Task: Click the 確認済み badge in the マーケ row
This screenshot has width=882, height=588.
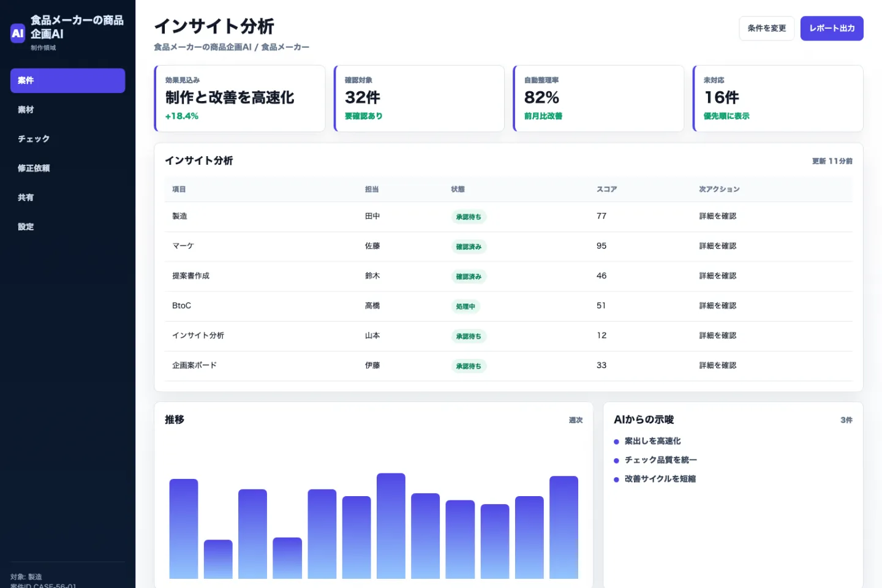Action: pos(469,247)
